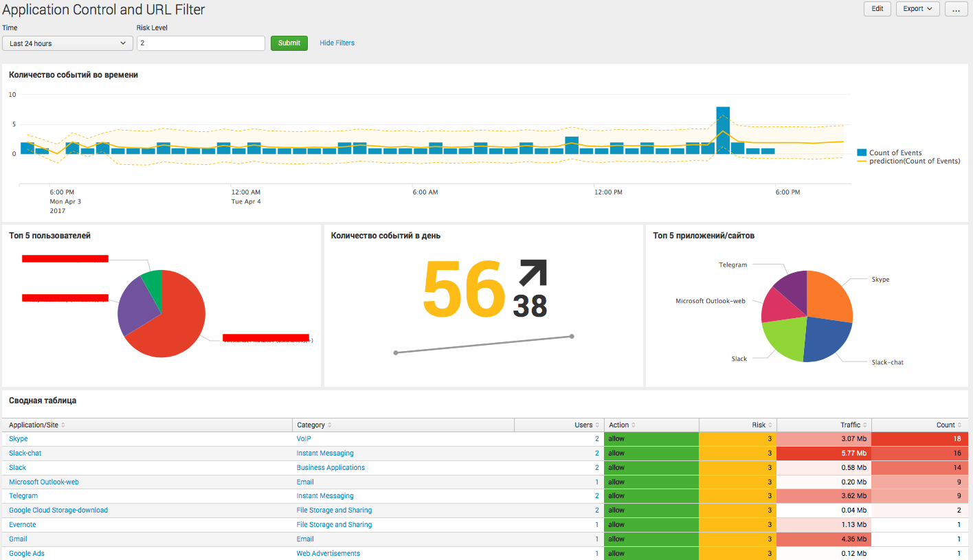Image resolution: width=973 pixels, height=560 pixels.
Task: Open the Slack-chat application link
Action: point(25,453)
